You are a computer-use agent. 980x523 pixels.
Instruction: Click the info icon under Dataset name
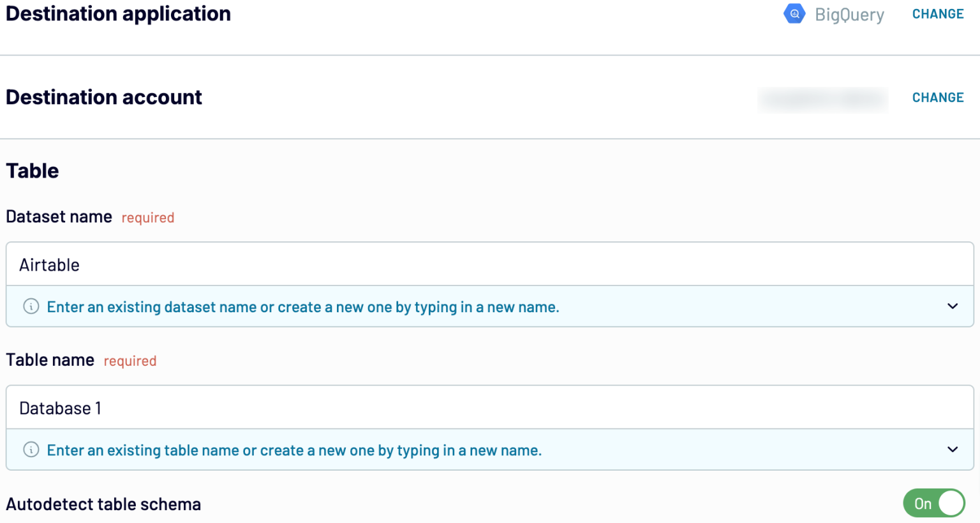tap(31, 307)
